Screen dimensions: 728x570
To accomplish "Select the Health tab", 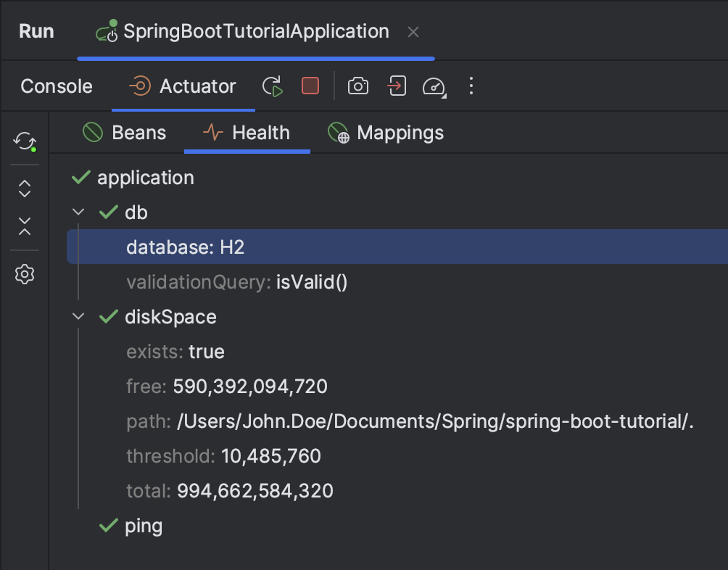I will [260, 132].
